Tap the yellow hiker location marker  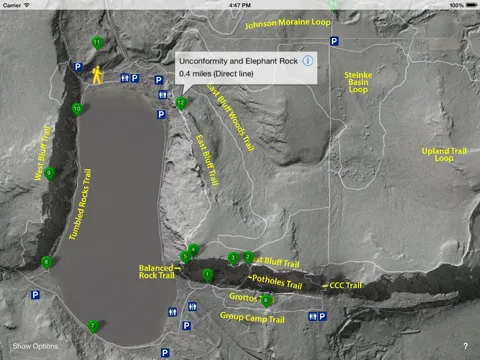[x=97, y=75]
